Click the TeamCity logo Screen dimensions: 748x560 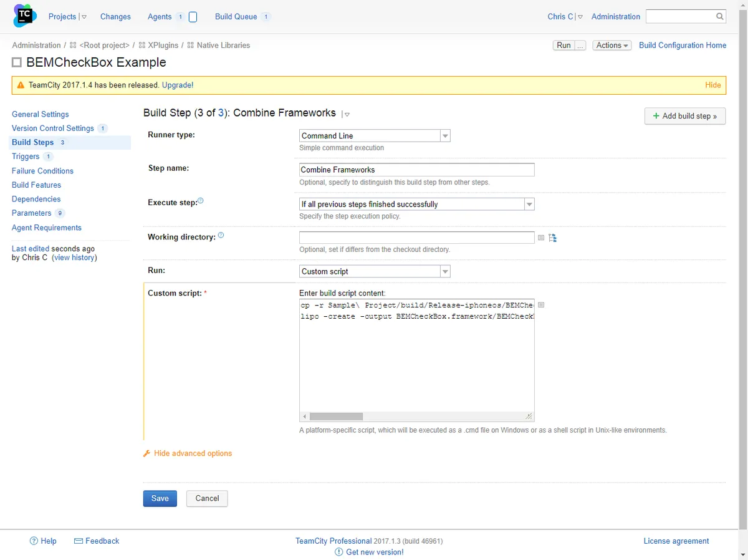tap(24, 17)
